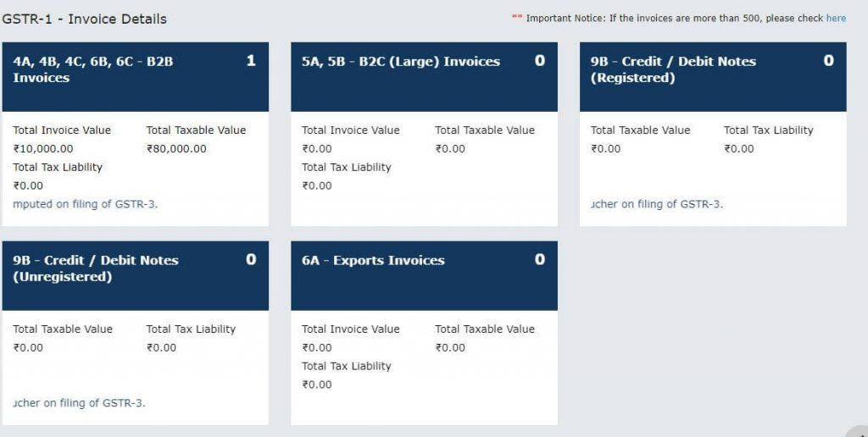
Task: Open the 9B Credit/Debit Notes (Registered) tile
Action: (673, 69)
